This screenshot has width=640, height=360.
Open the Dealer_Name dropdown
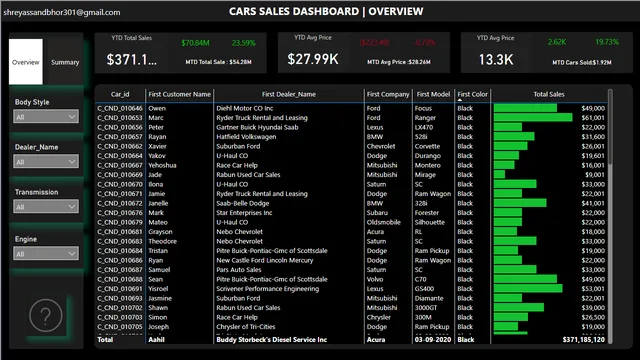(46, 162)
